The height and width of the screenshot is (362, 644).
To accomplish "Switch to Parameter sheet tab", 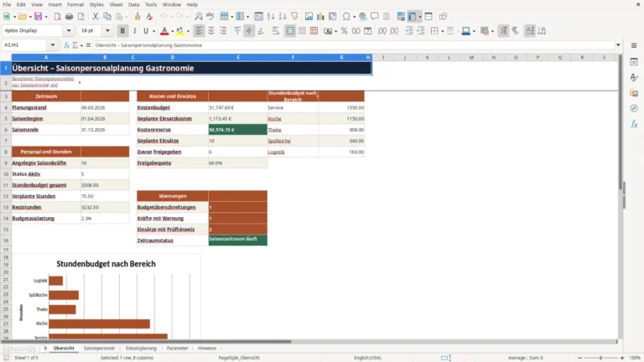I will (x=178, y=348).
